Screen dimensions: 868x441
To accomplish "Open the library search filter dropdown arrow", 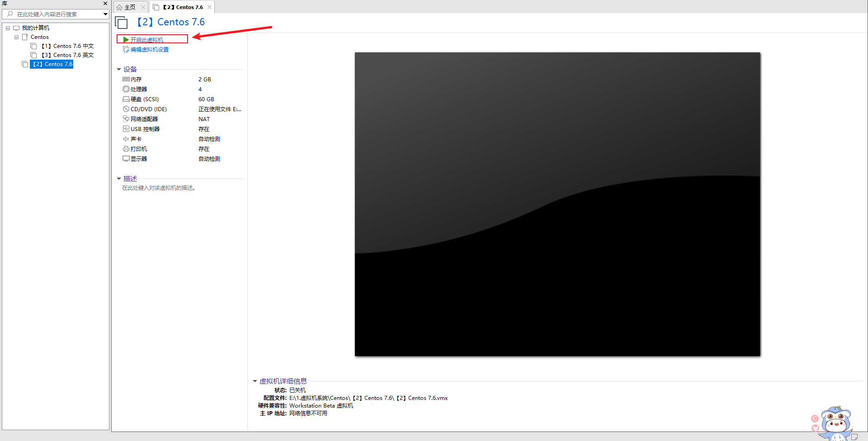I will pyautogui.click(x=105, y=14).
